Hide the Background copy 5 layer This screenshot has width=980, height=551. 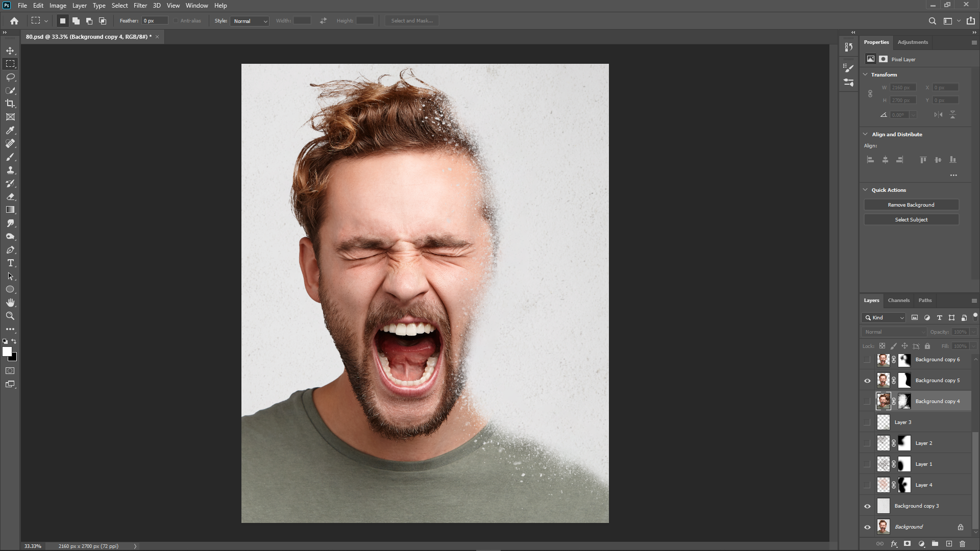pos(867,381)
